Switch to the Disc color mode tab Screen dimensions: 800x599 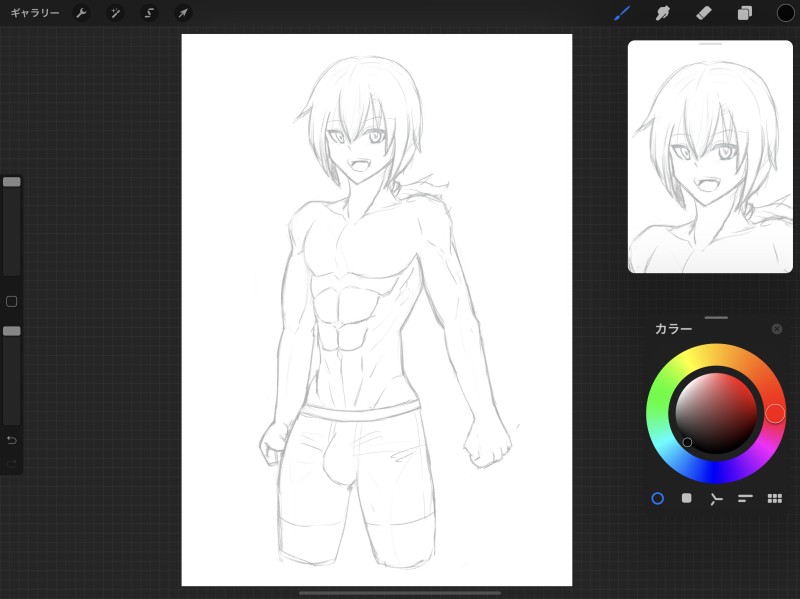(658, 498)
